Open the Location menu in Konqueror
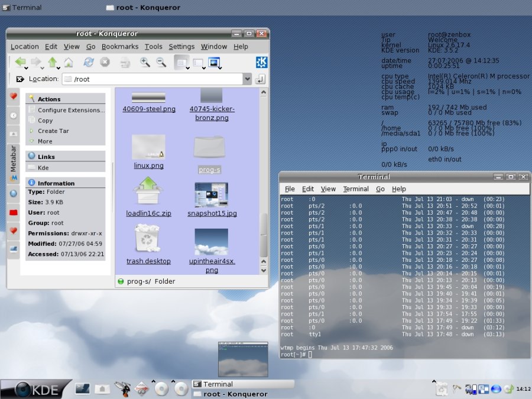This screenshot has width=532, height=399. pos(24,47)
